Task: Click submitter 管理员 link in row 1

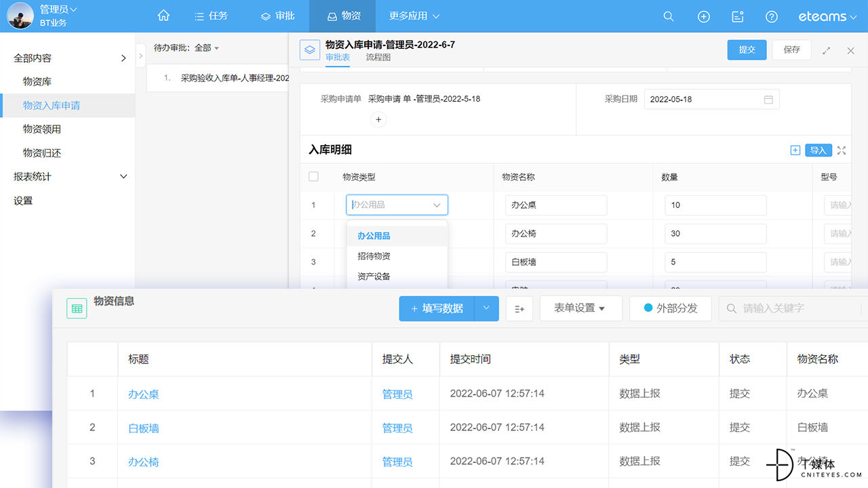Action: click(397, 394)
